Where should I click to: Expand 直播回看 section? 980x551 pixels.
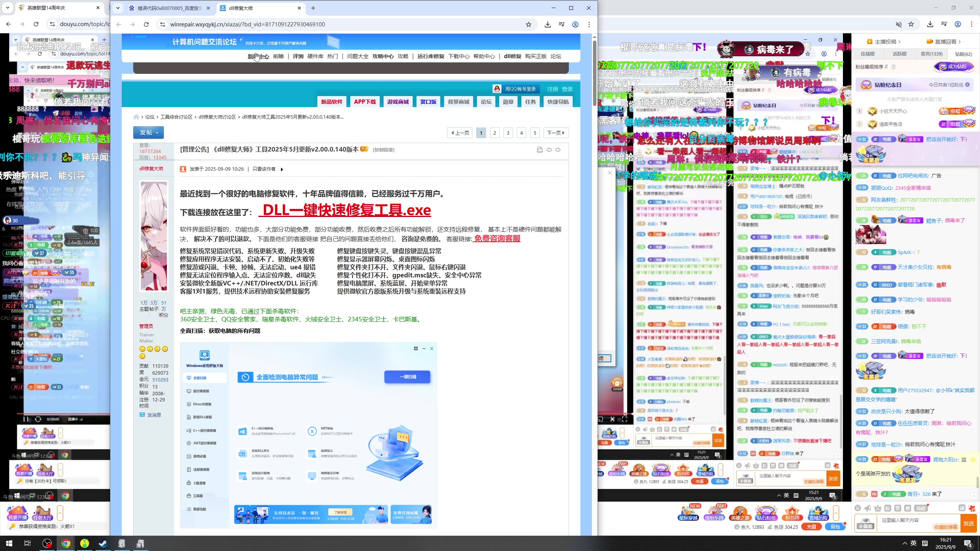click(x=944, y=42)
